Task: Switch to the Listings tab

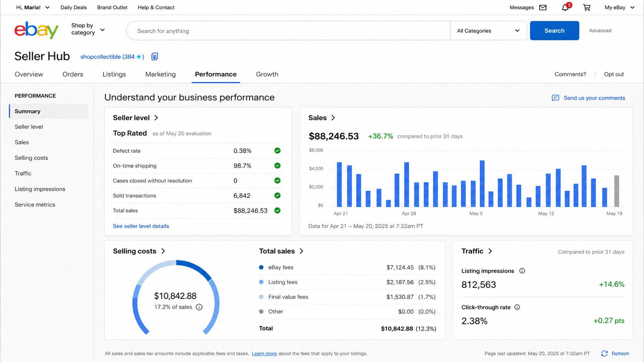Action: [114, 74]
